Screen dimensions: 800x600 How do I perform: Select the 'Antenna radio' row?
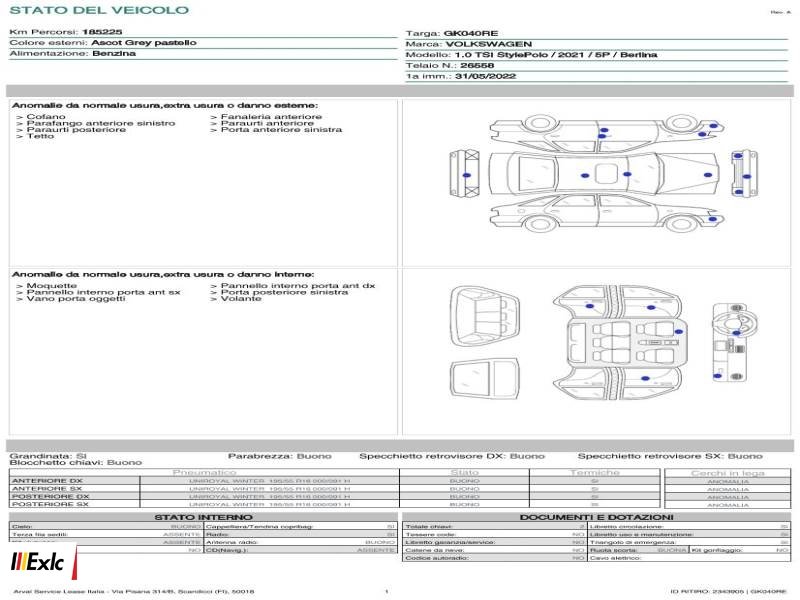301,542
